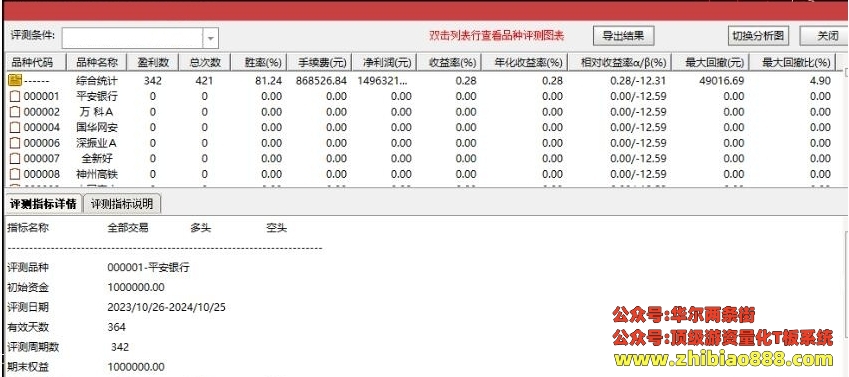Sort by the 品种名称 column header

pyautogui.click(x=96, y=63)
